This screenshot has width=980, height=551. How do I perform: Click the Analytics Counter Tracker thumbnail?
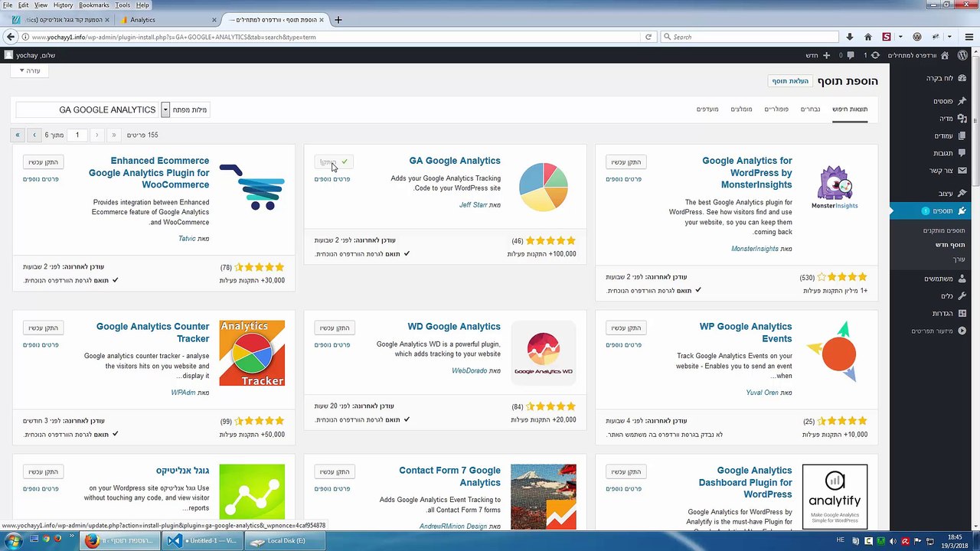252,353
